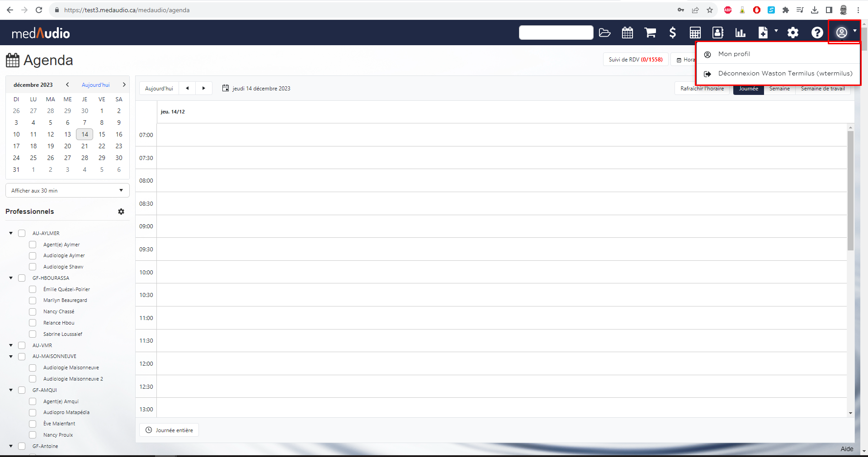Open the Professionnels gear settings

[x=121, y=212]
